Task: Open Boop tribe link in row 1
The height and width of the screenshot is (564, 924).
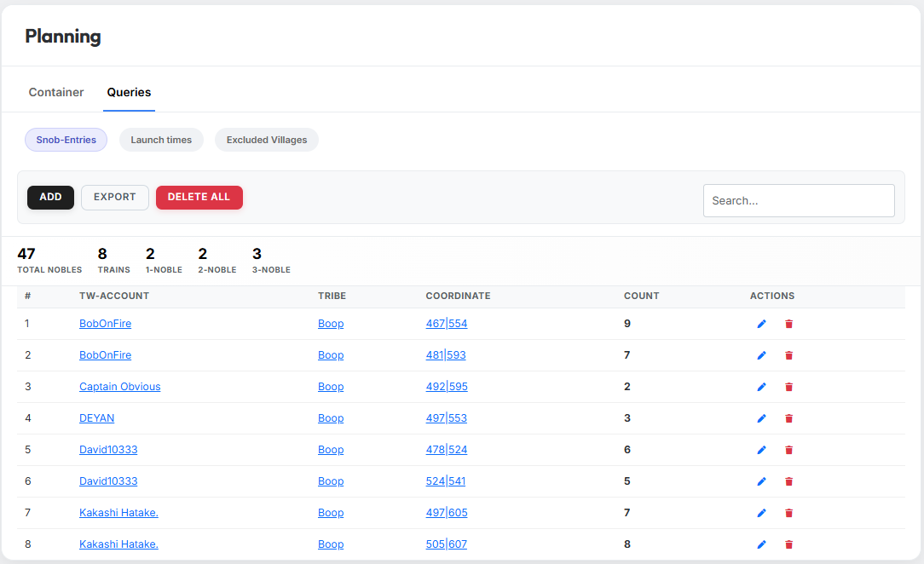Action: click(x=331, y=324)
